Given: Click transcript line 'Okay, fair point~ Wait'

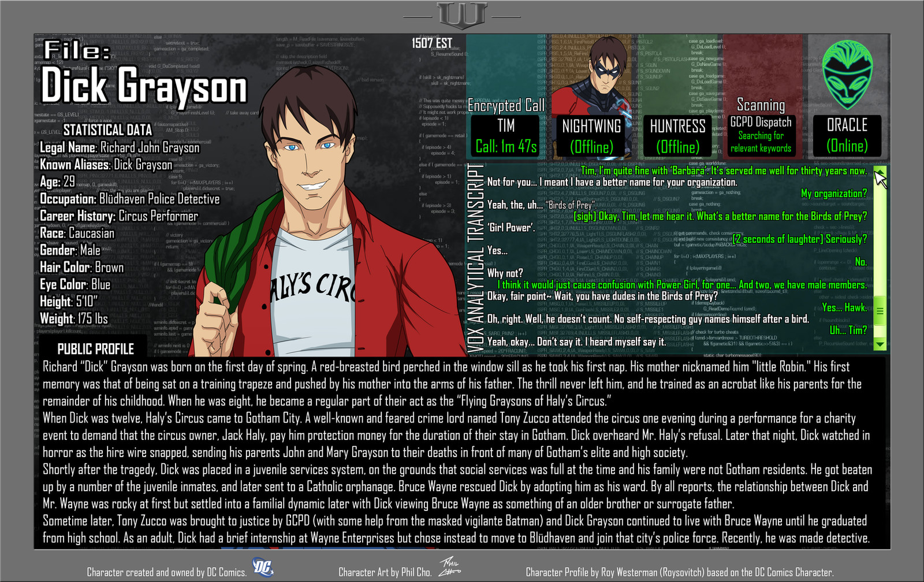Looking at the screenshot, I should (x=602, y=296).
